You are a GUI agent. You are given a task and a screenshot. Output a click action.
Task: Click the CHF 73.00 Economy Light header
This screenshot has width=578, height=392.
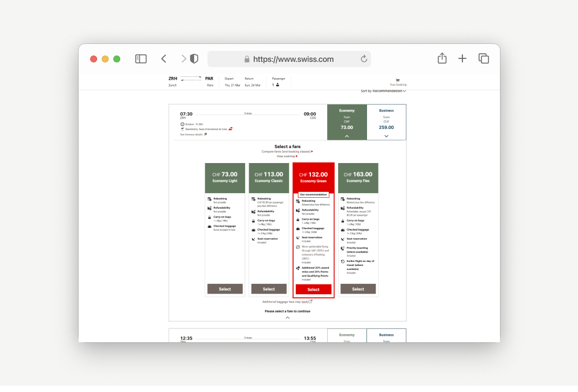(225, 177)
